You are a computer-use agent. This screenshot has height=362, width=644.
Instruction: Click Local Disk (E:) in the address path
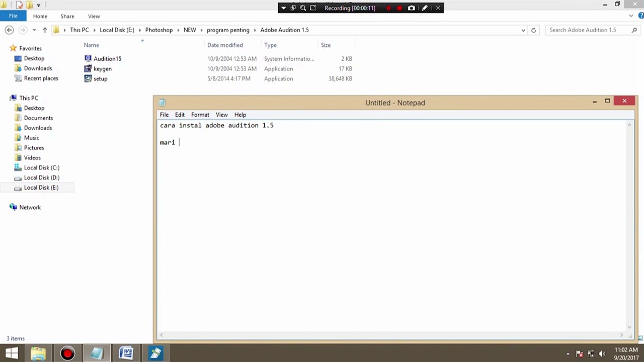pyautogui.click(x=117, y=30)
